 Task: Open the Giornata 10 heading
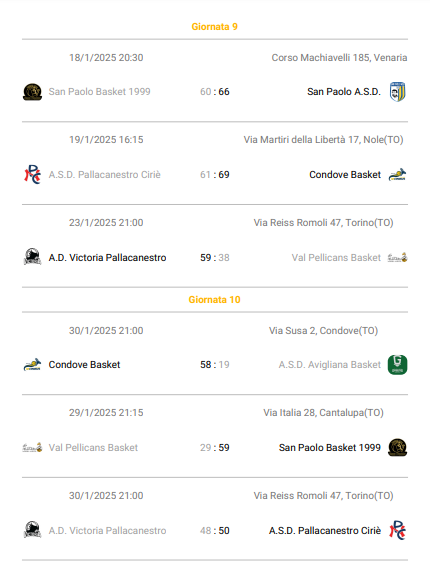(x=214, y=300)
